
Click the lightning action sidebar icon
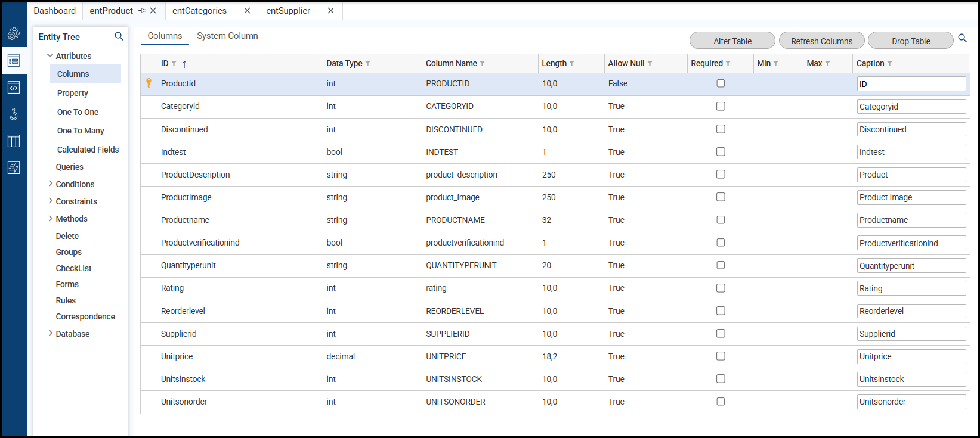click(x=14, y=168)
